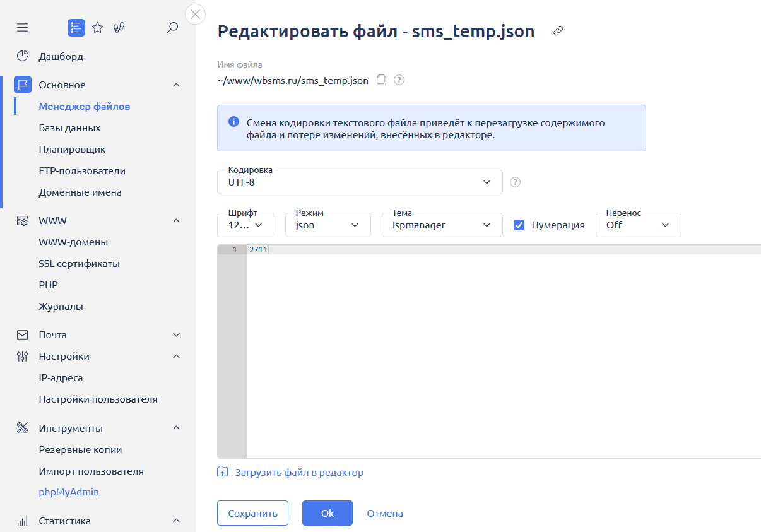This screenshot has width=761, height=532.
Task: Click the link icon beside the title
Action: coord(558,31)
